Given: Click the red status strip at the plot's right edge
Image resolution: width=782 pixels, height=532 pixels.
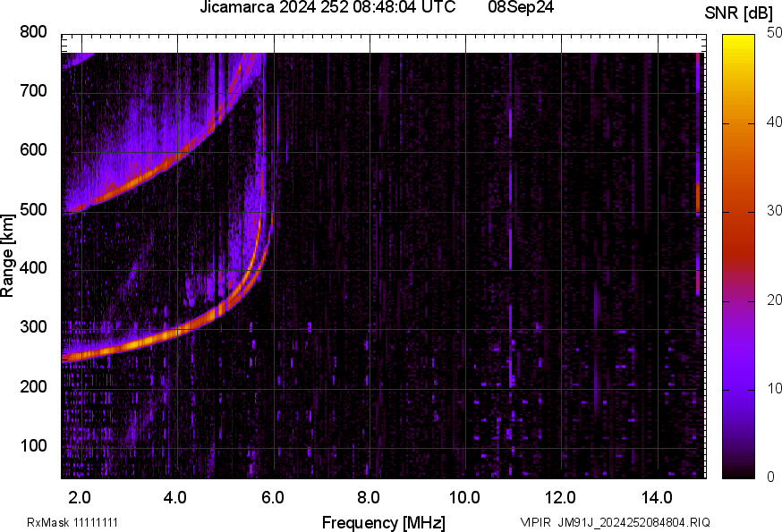Looking at the screenshot, I should pyautogui.click(x=698, y=174).
